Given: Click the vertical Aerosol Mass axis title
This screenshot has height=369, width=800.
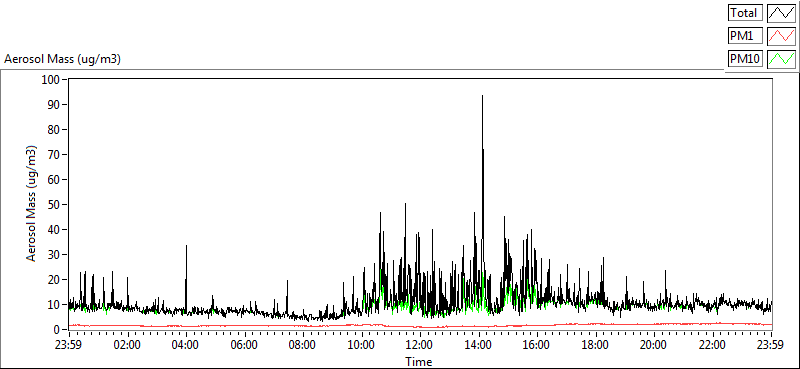Looking at the screenshot, I should [x=32, y=204].
